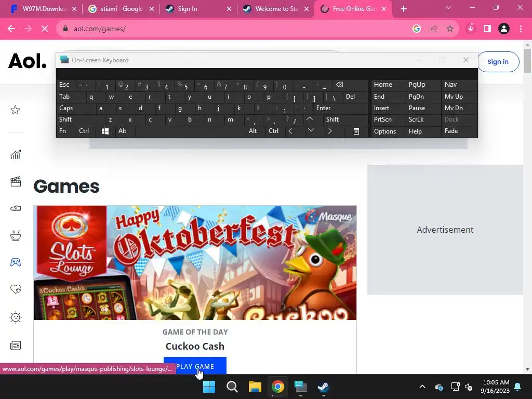Share this page via the share icon
The image size is (532, 399).
433,29
